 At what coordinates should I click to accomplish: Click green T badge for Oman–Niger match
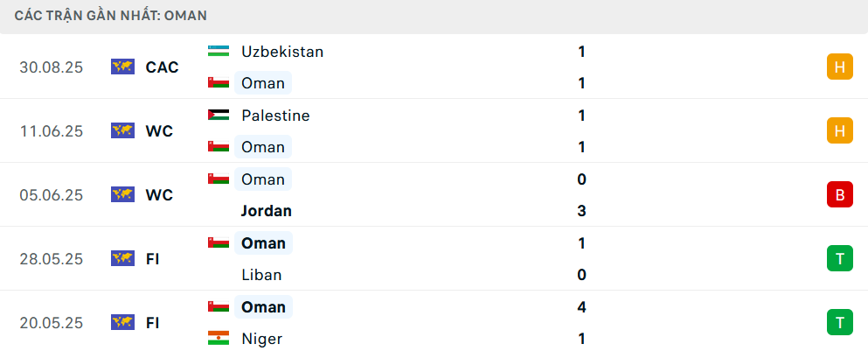839,322
